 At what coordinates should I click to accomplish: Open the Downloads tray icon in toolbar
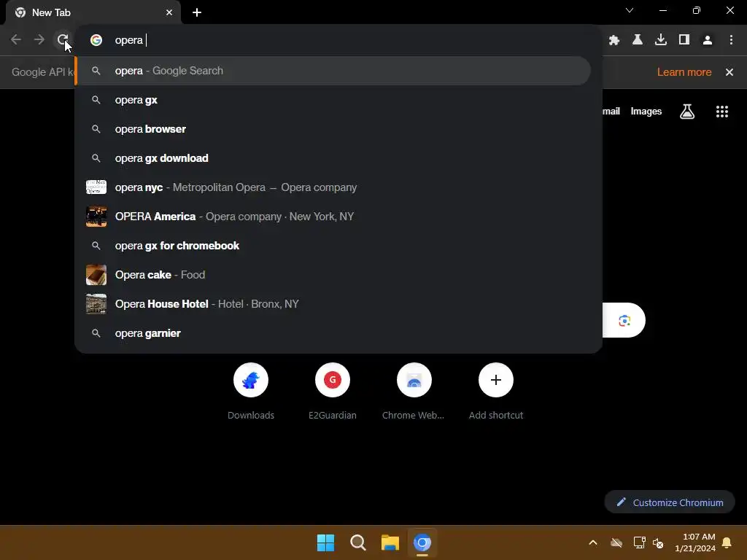[661, 40]
